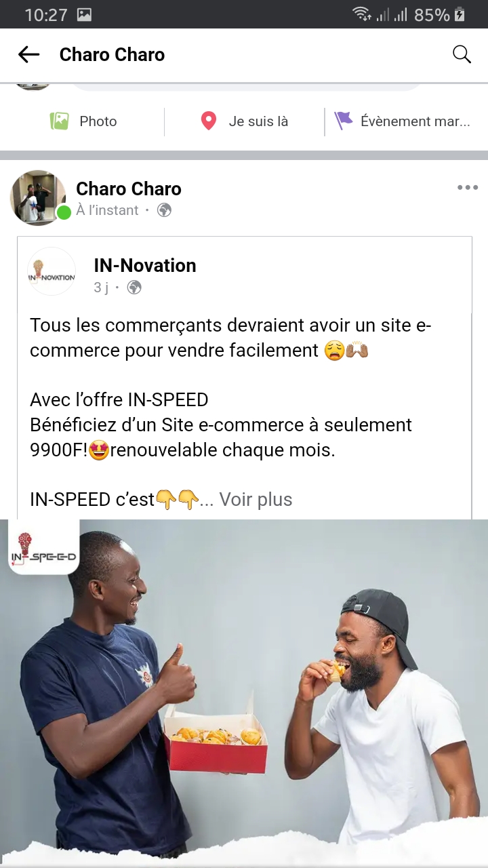Select the Je suis là check-in option
Image resolution: width=488 pixels, height=868 pixels.
[x=258, y=121]
